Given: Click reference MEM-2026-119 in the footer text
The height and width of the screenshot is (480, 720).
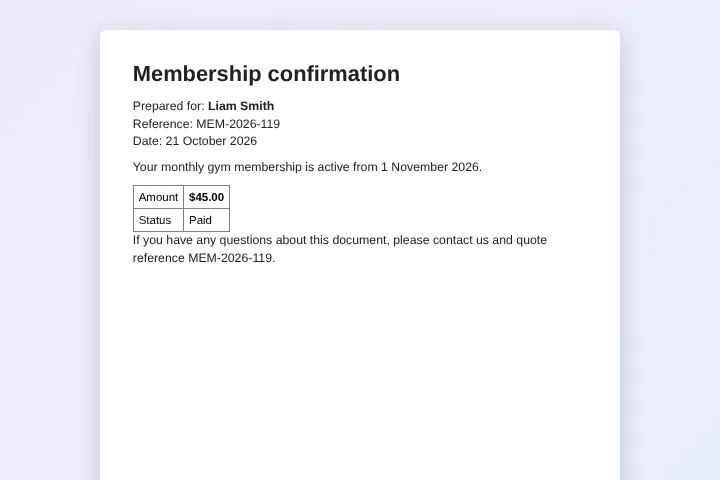Looking at the screenshot, I should coord(231,258).
